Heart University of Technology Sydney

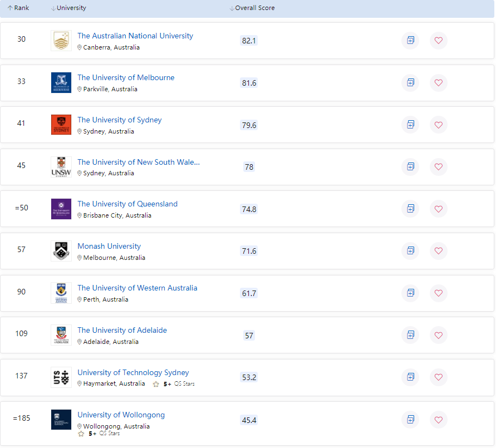point(439,377)
